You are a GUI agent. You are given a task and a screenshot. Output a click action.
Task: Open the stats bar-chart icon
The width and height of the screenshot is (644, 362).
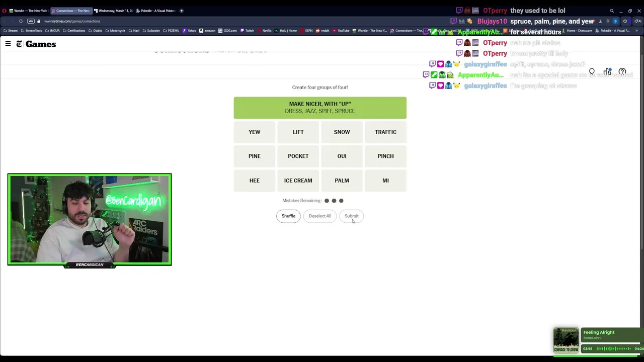pos(607,72)
